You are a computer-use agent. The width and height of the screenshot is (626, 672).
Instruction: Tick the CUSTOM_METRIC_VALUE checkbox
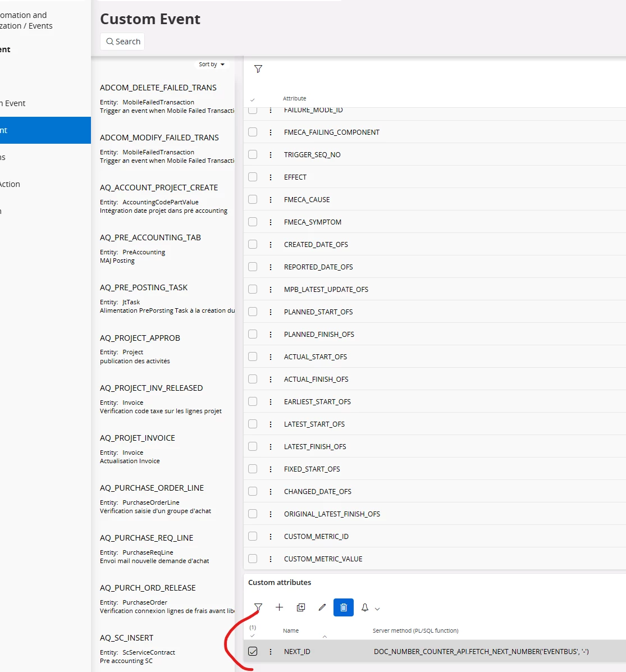coord(253,559)
